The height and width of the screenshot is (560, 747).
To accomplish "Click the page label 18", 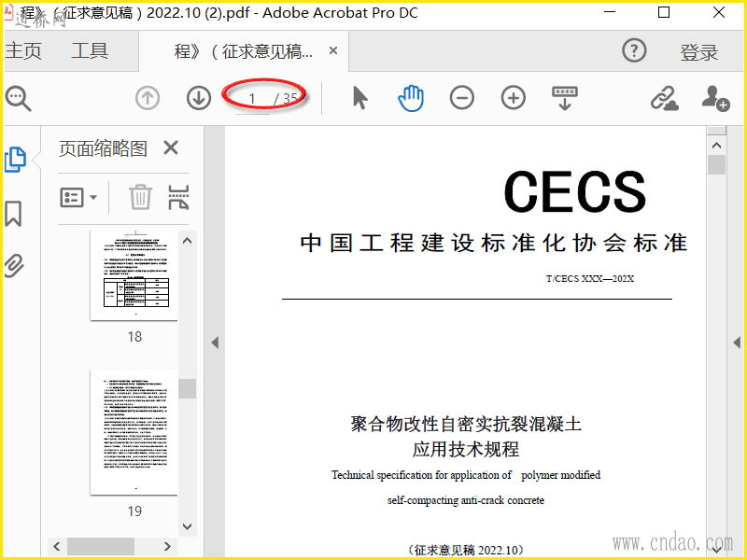I will coord(134,337).
